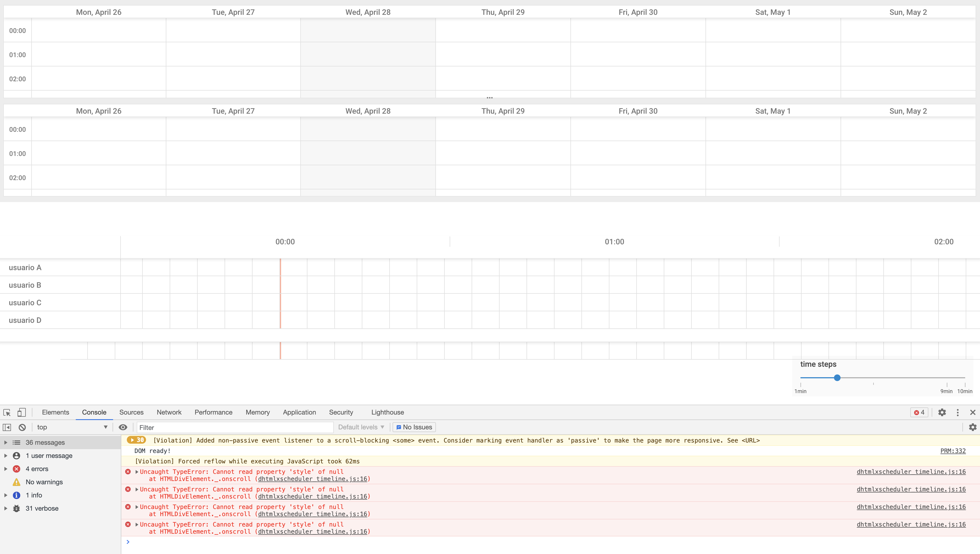Expand the first Uncaught TypeError stack trace

[x=137, y=472]
